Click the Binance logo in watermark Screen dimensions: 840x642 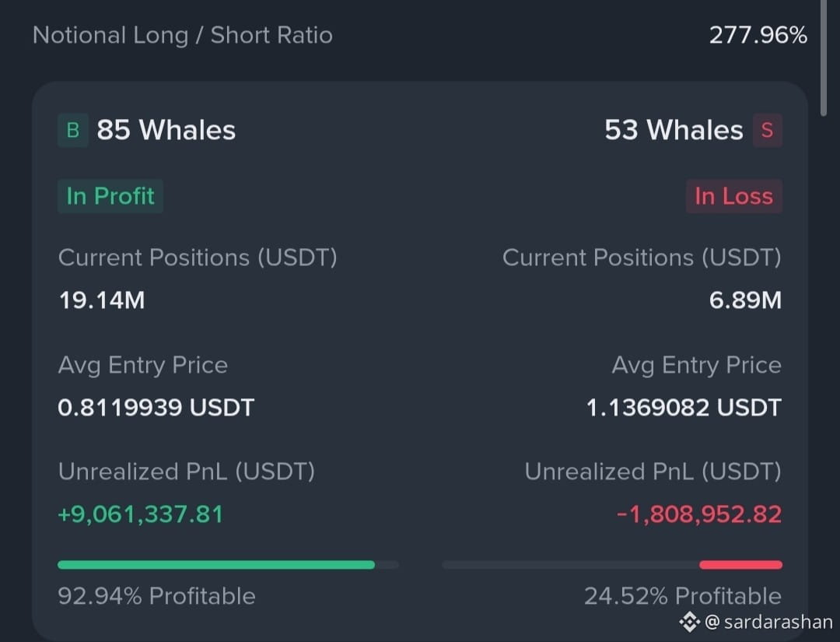pyautogui.click(x=689, y=622)
